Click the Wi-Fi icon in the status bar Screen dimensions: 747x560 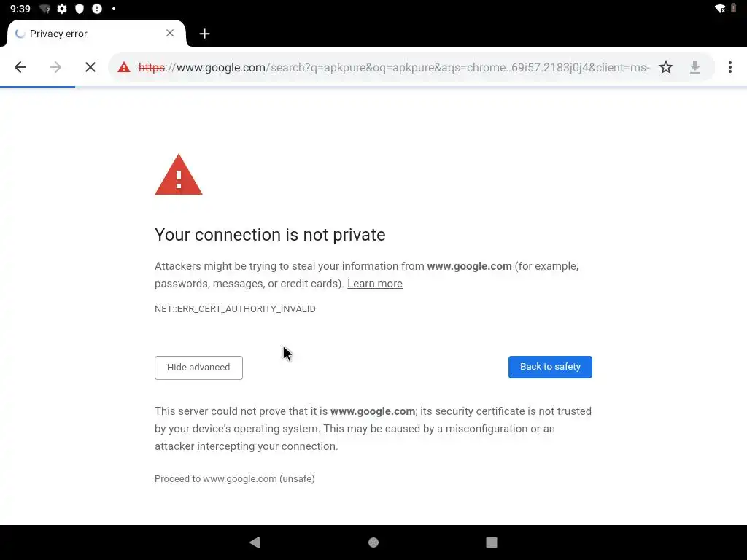click(x=720, y=9)
